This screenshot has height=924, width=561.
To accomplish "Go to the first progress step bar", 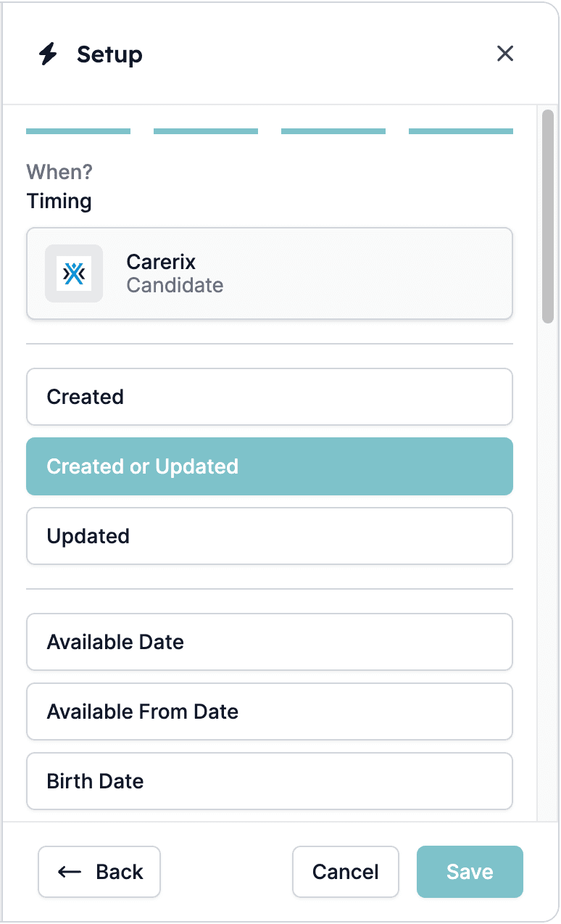I will (x=78, y=131).
